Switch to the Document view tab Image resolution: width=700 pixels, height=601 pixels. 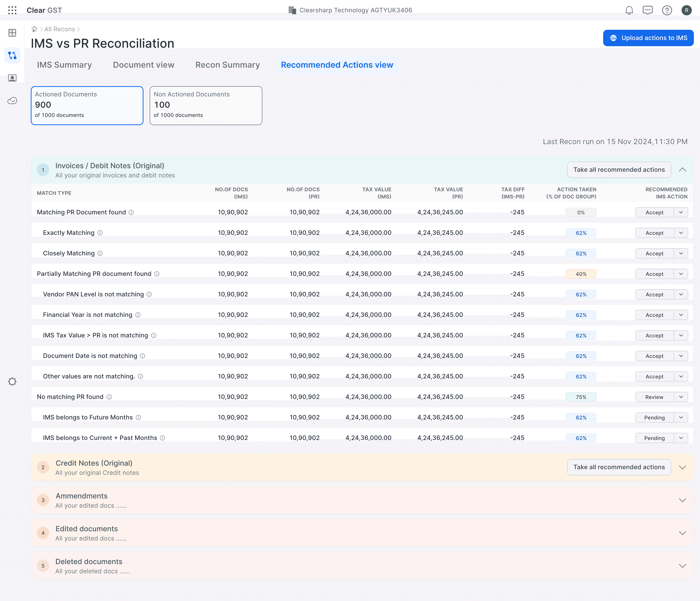(x=143, y=65)
